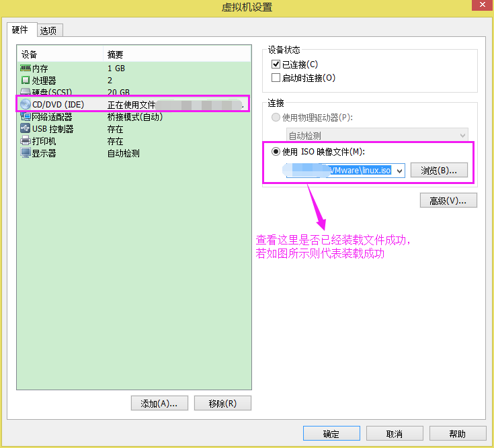
Task: Select 使用物理驱动器(P) radio button
Action: pyautogui.click(x=276, y=118)
